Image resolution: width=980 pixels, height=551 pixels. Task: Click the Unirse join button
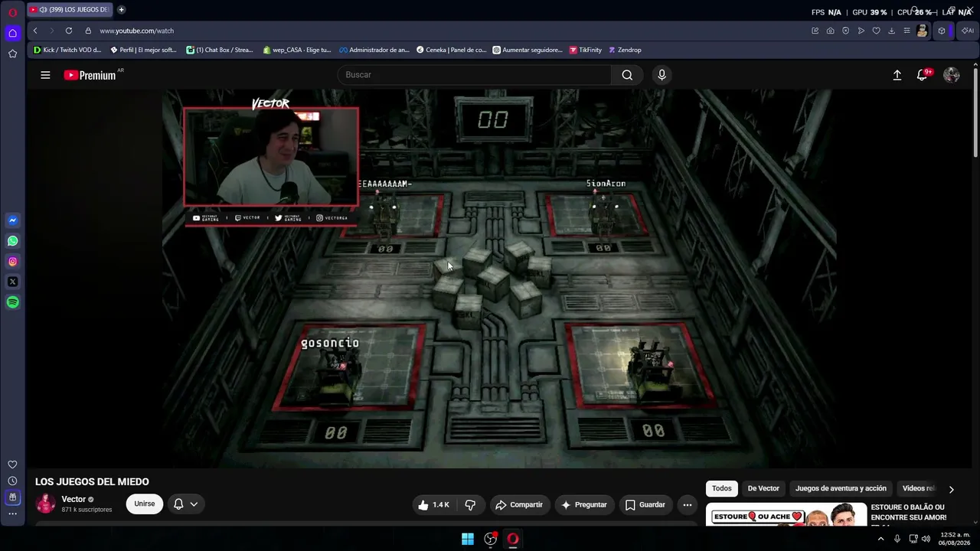(145, 504)
